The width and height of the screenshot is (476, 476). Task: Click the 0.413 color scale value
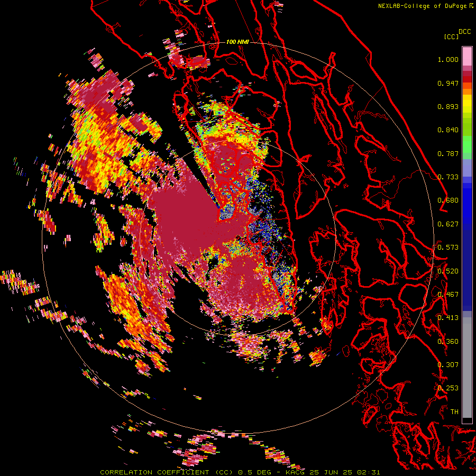pos(448,318)
